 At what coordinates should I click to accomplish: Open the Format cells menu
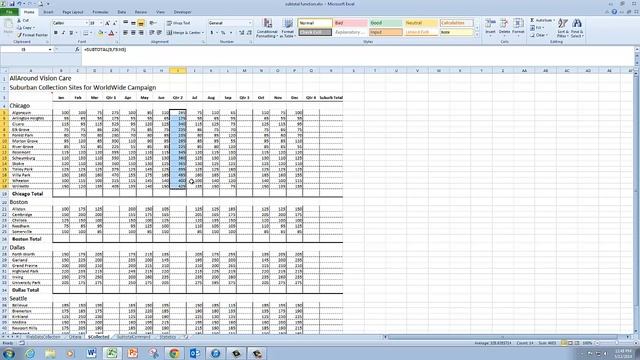click(518, 28)
